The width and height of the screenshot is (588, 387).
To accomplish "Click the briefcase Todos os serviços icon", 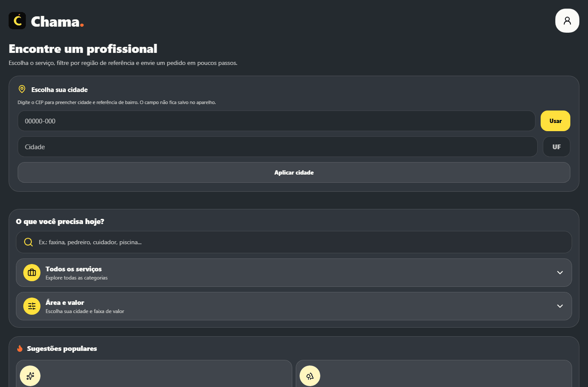I will (x=32, y=273).
